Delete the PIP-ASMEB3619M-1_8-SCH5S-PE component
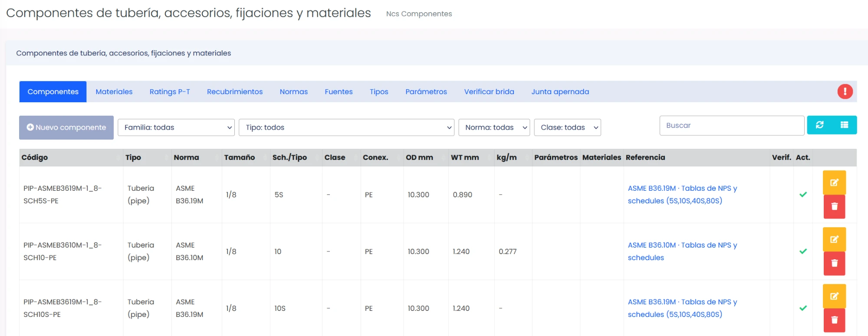Viewport: 868px width, 336px height. point(834,206)
